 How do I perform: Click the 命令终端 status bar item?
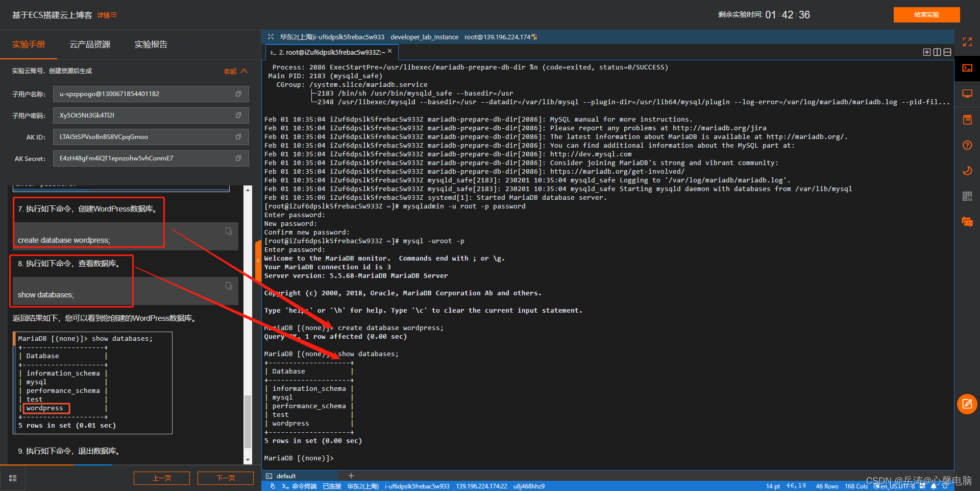point(300,486)
